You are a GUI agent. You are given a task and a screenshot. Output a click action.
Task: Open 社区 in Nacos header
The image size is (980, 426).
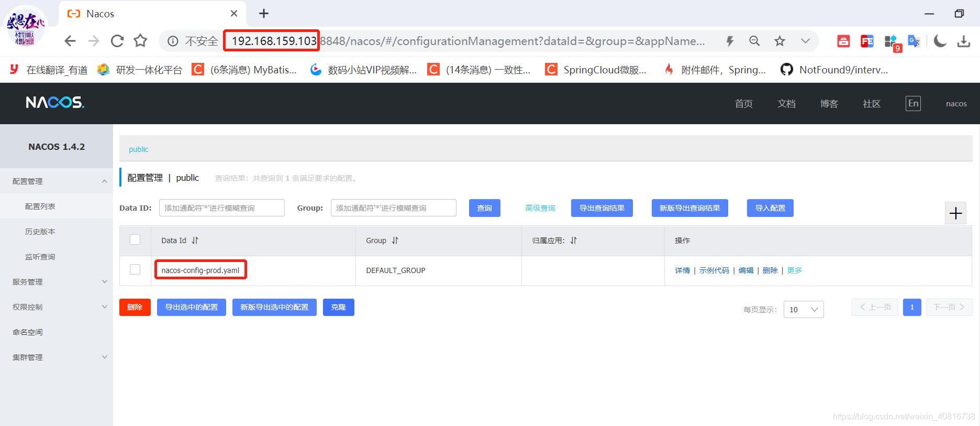tap(872, 104)
